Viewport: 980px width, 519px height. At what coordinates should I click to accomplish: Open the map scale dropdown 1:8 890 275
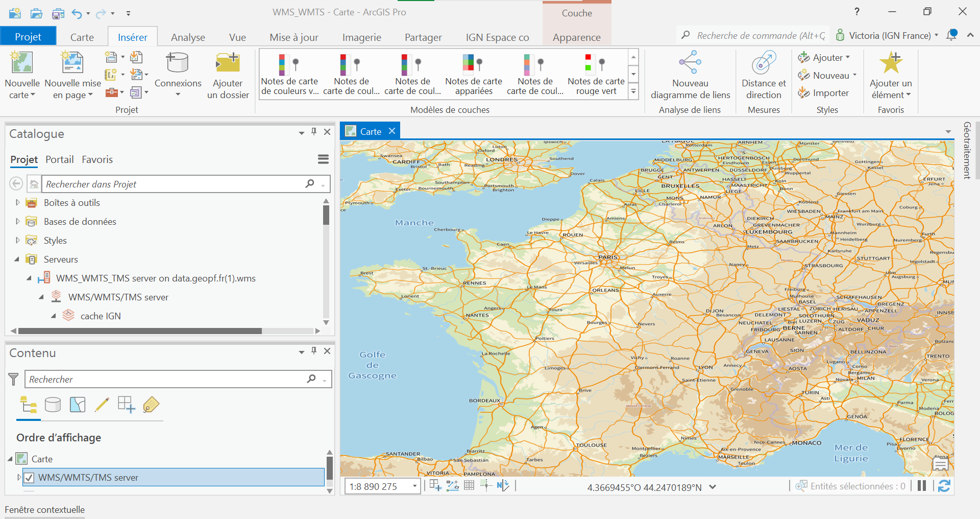pyautogui.click(x=414, y=486)
